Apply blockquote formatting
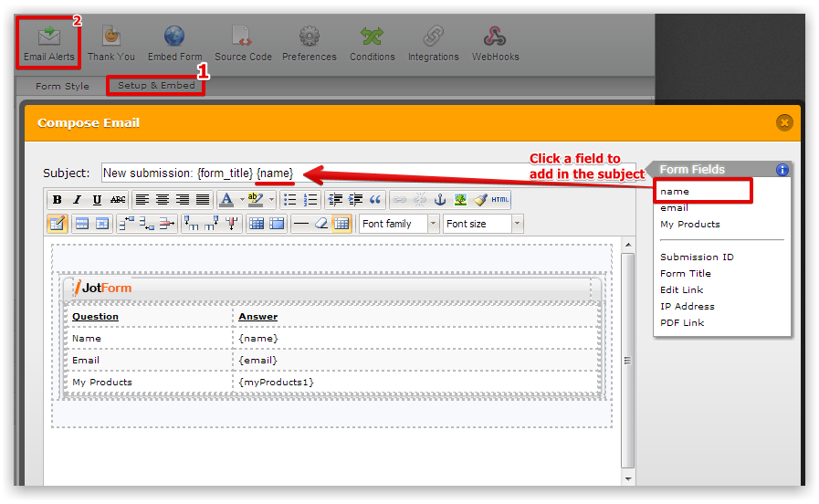The width and height of the screenshot is (819, 504). (375, 200)
